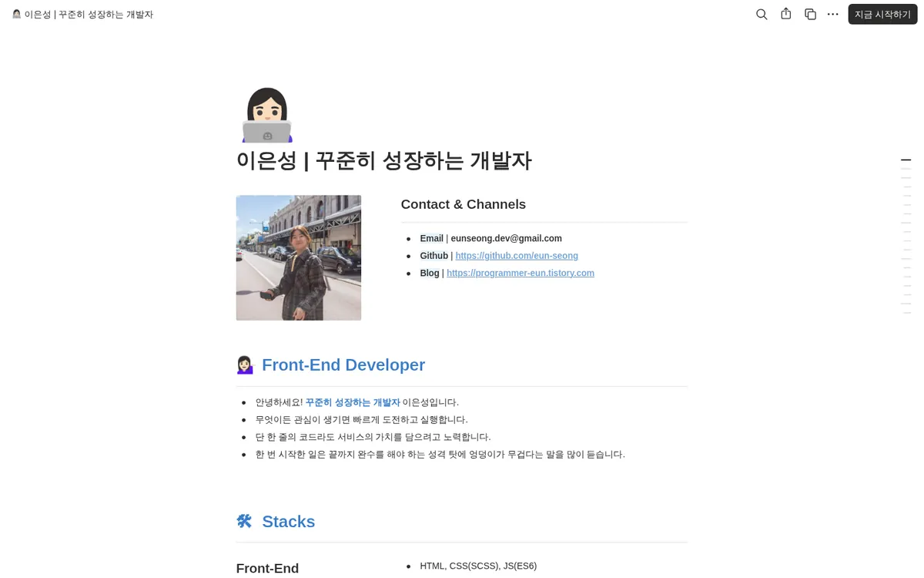Open the github.com/eun-seong link
Viewport: 924px width, 578px height.
[517, 256]
